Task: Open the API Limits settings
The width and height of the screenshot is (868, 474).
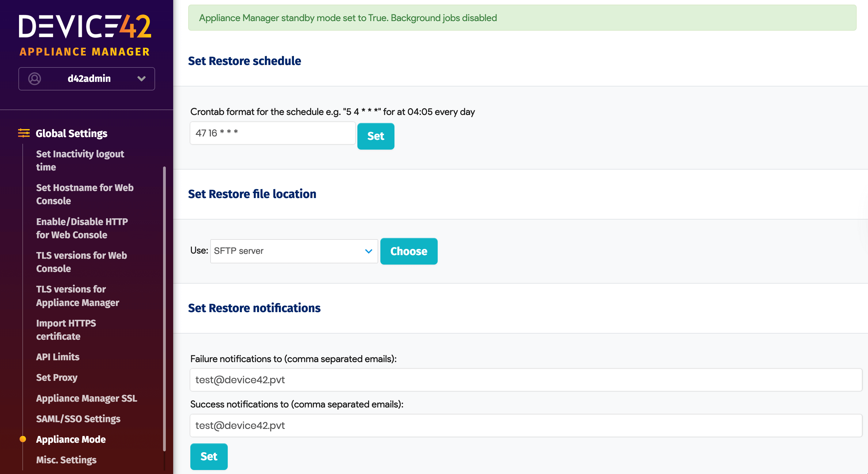Action: point(58,357)
